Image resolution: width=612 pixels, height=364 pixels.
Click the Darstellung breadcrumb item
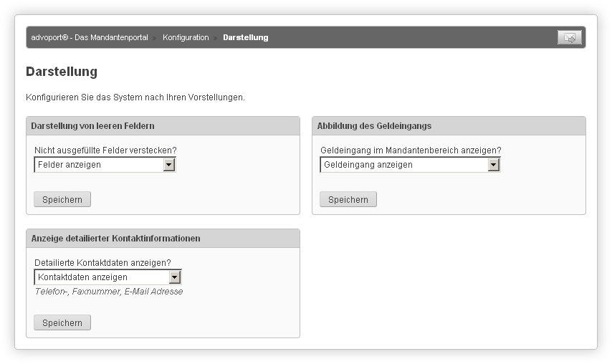pyautogui.click(x=246, y=37)
